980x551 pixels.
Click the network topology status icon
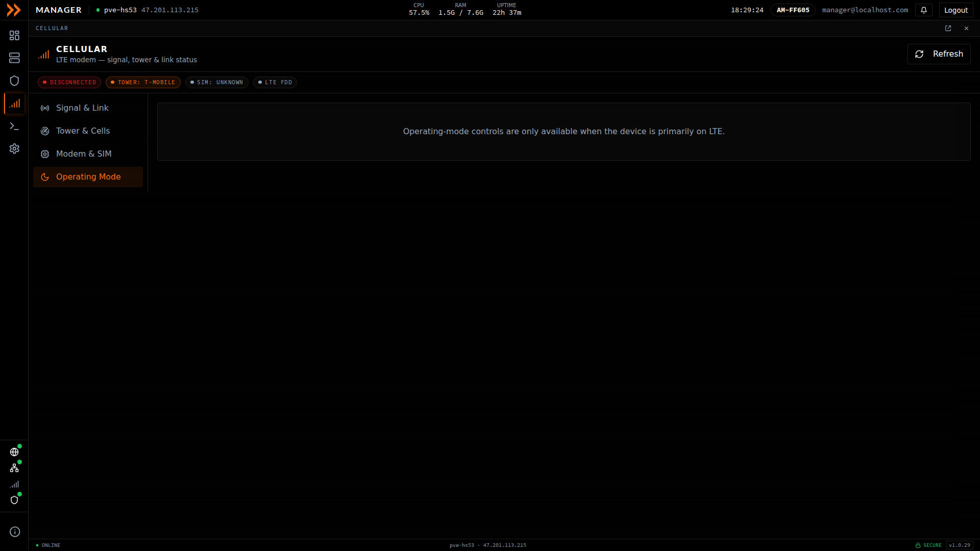(14, 468)
